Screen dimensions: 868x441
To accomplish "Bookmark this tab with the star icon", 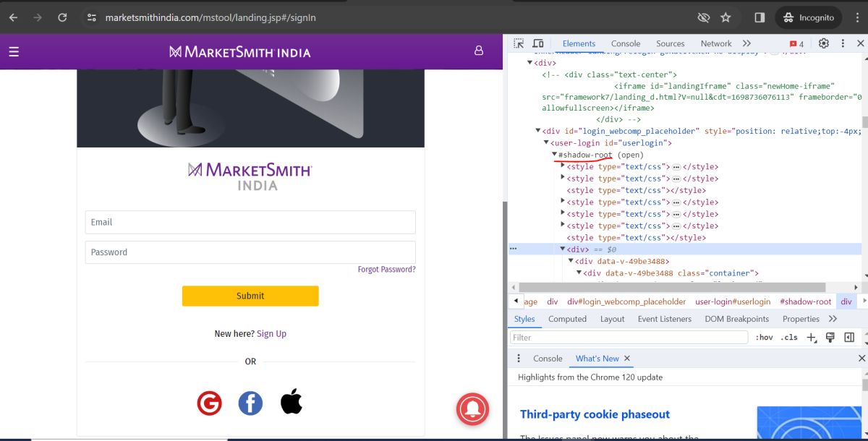I will point(726,17).
